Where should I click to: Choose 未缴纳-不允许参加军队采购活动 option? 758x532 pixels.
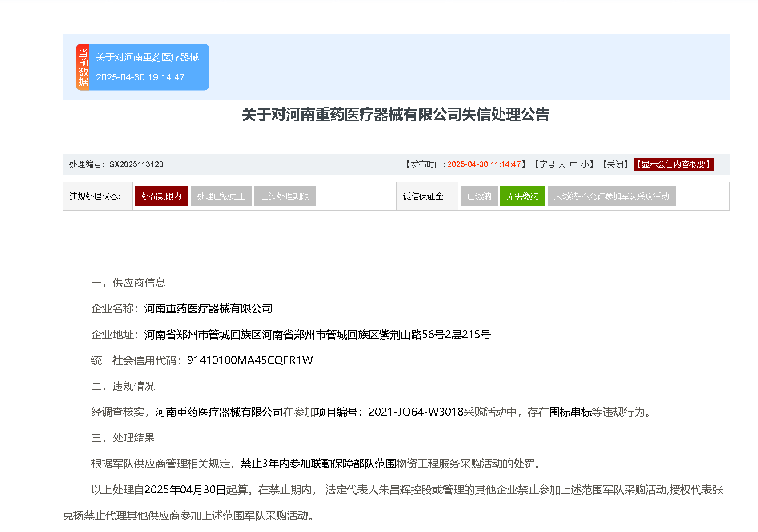[x=611, y=196]
